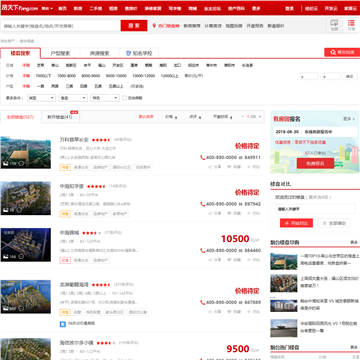Confirm custom price range with 确定 button
This screenshot has width=360, height=360.
[x=349, y=76]
